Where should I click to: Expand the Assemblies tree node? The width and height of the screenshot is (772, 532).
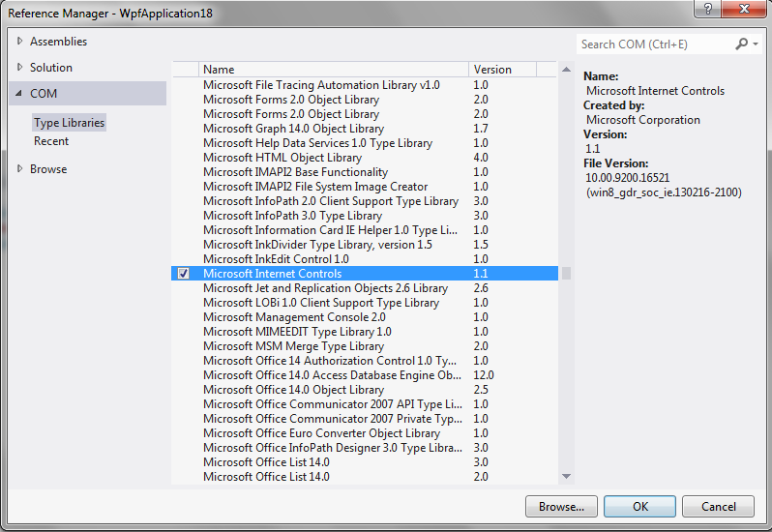pos(19,41)
